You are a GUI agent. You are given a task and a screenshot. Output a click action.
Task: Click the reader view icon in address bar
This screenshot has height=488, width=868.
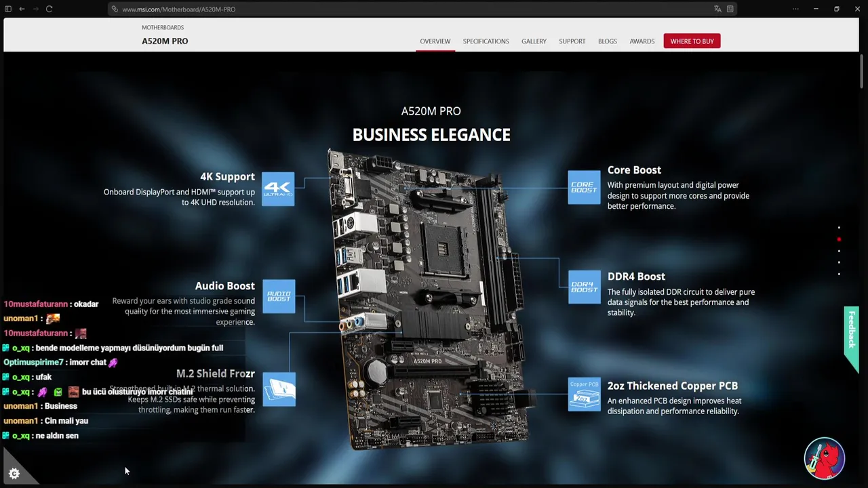(730, 9)
